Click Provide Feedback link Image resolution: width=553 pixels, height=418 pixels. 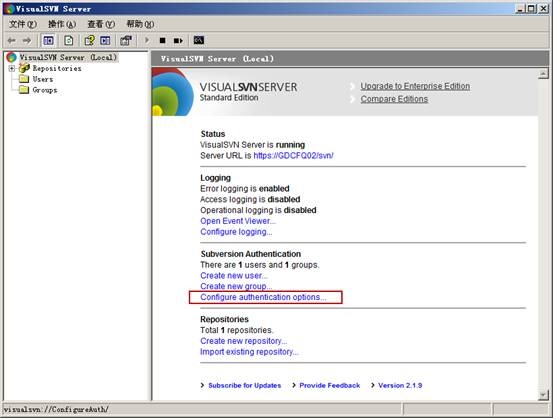pos(330,386)
